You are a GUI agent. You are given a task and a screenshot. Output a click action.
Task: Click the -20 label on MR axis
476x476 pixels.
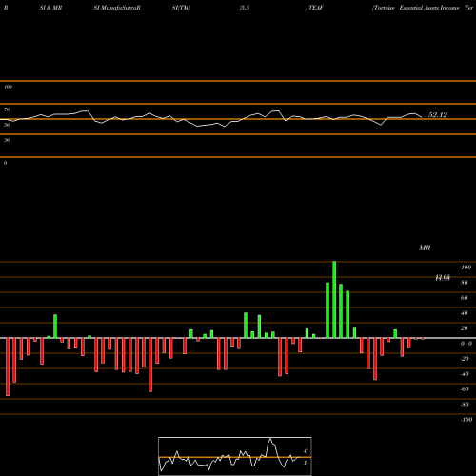[x=465, y=359]
